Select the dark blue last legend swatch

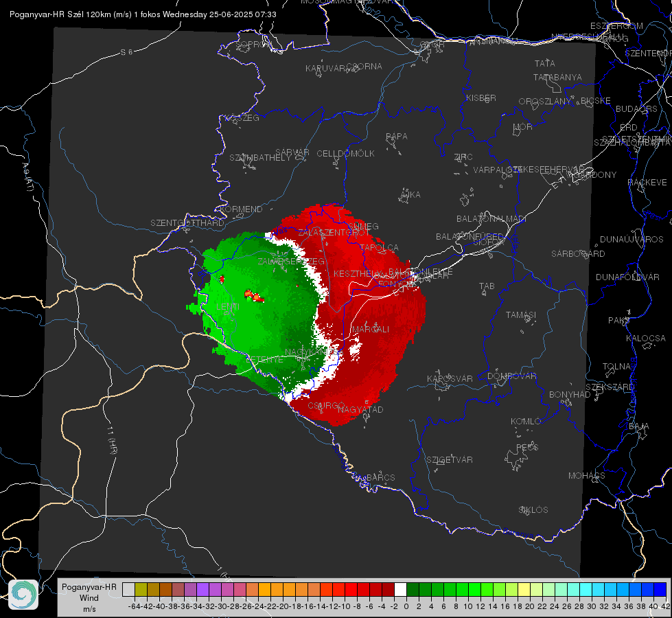[660, 589]
